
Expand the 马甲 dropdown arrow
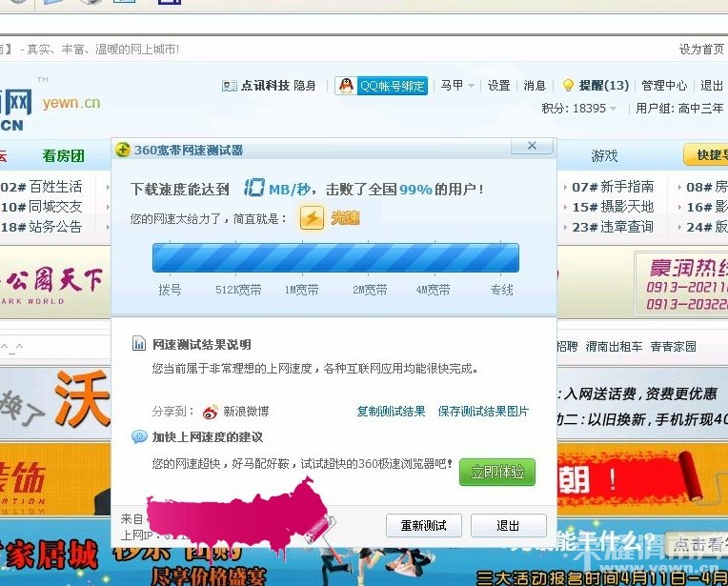click(471, 86)
